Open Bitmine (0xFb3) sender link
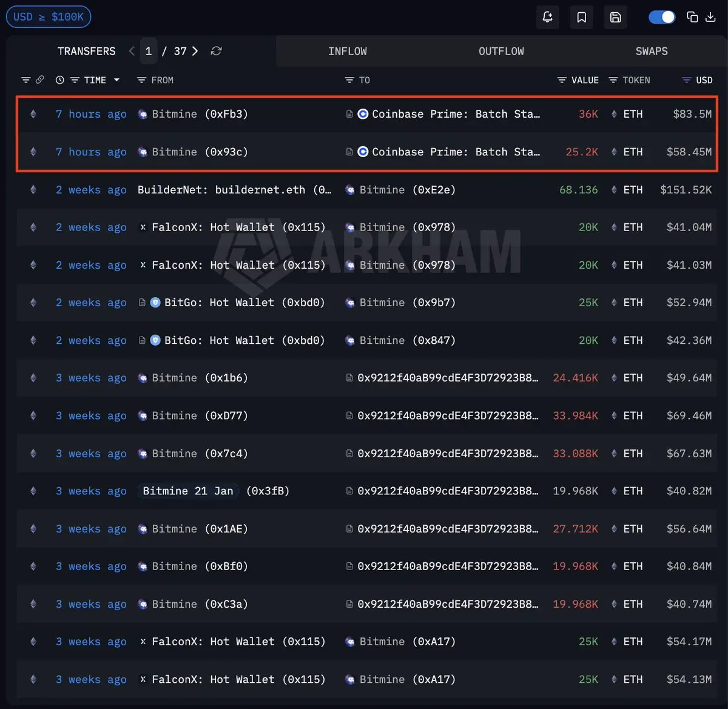728x709 pixels. 200,114
